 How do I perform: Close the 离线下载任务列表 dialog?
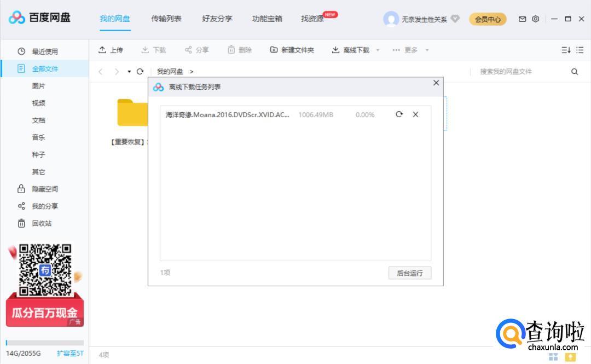(x=436, y=83)
